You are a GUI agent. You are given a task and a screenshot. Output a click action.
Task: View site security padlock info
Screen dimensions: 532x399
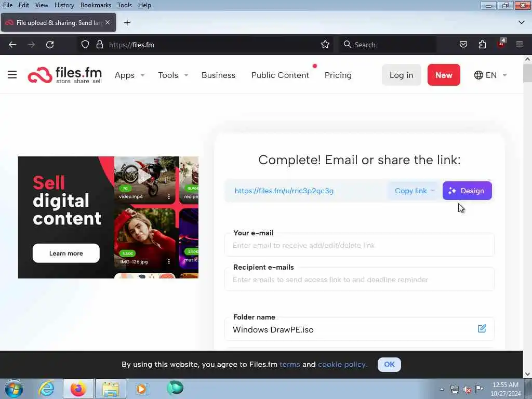point(99,45)
